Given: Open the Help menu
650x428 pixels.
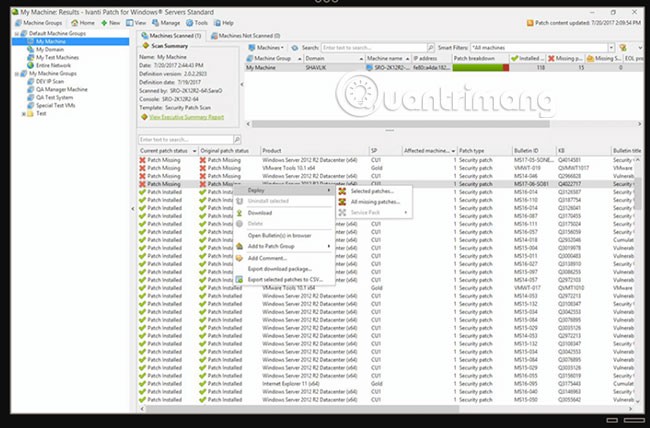Looking at the screenshot, I should [x=224, y=23].
